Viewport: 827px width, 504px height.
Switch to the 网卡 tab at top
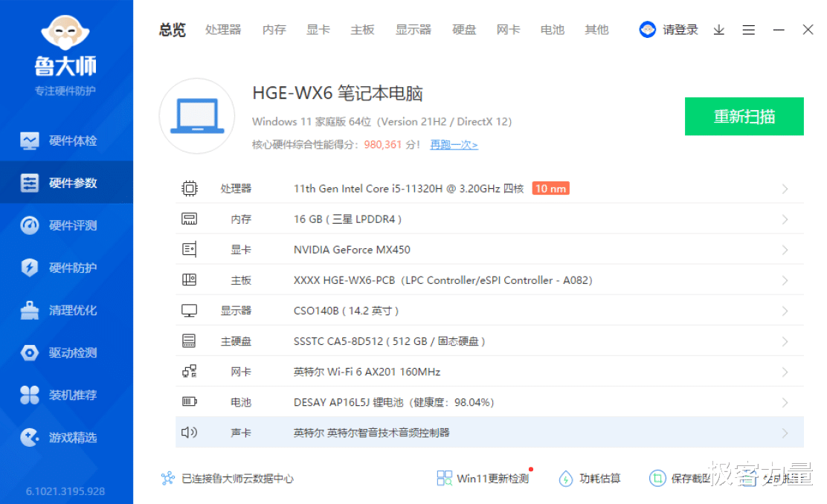point(509,30)
